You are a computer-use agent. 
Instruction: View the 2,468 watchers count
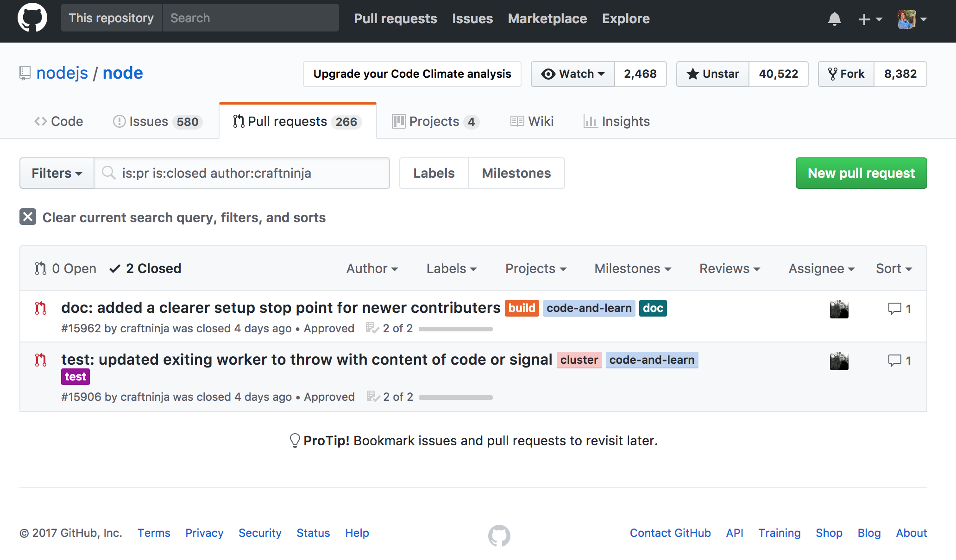click(x=641, y=74)
